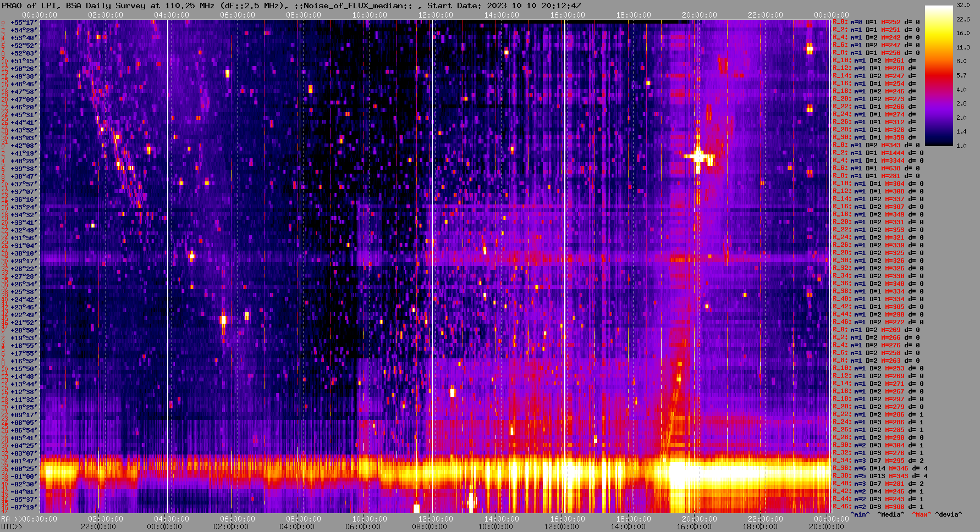Click the 04:00:00 tick on the top axis
Image resolution: width=980 pixels, height=532 pixels.
[x=172, y=15]
